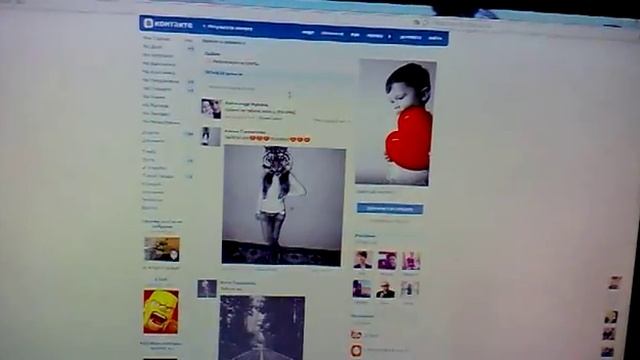Click the VKontakte logo in the header
Screen dimensions: 640x360
coord(168,24)
